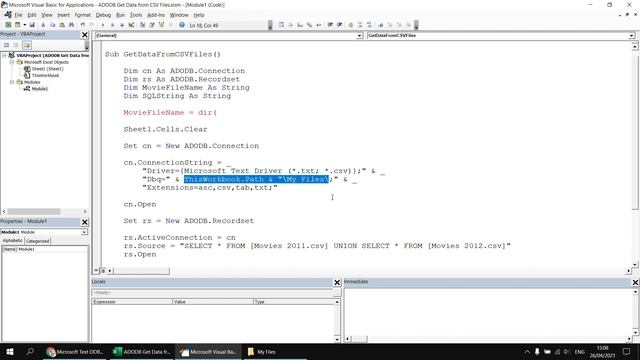Viewport: 640px width, 360px height.
Task: Switch to the Alphabetic properties tab
Action: pyautogui.click(x=13, y=241)
